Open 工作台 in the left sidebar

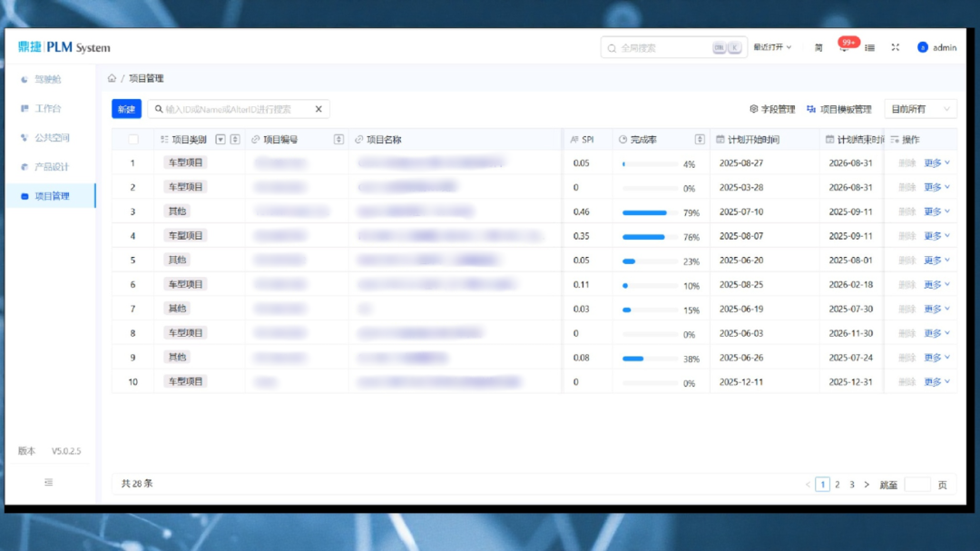click(47, 108)
